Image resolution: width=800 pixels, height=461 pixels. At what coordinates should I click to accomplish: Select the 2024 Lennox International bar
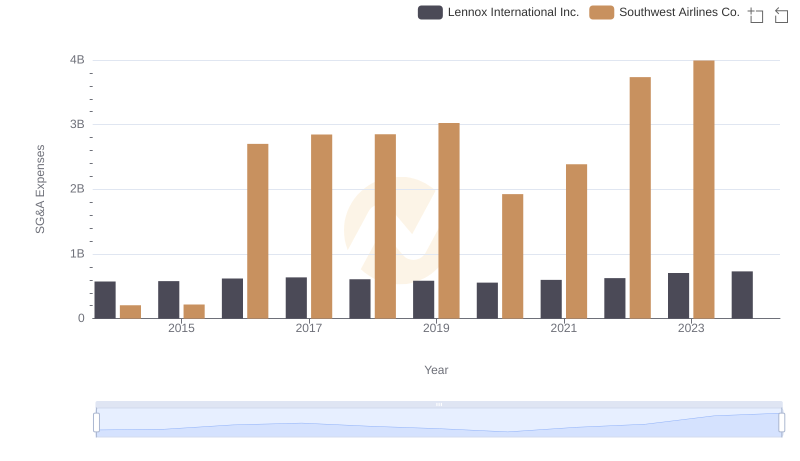[x=742, y=295]
